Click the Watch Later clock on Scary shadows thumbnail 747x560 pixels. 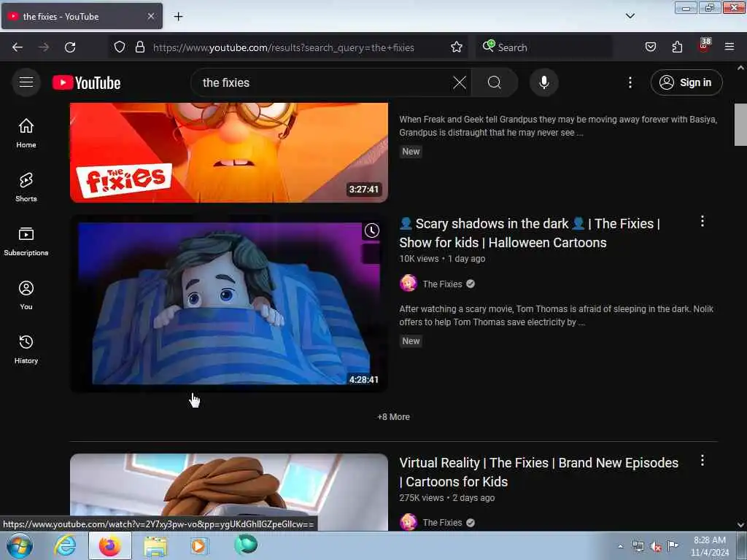[371, 230]
